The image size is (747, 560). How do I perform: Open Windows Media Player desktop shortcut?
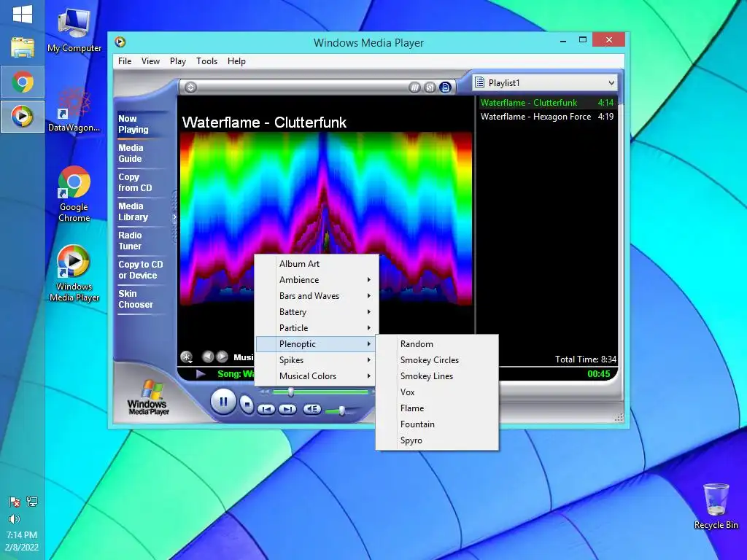74,273
